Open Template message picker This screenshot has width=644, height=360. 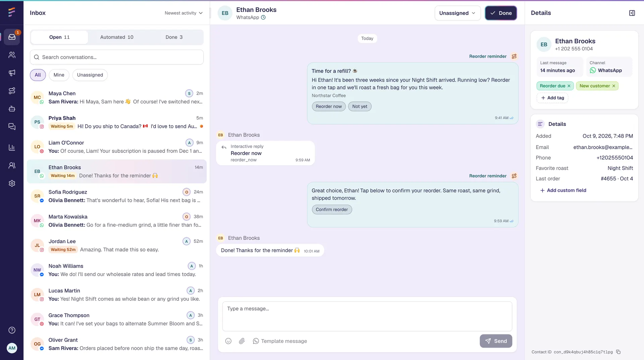coord(280,341)
